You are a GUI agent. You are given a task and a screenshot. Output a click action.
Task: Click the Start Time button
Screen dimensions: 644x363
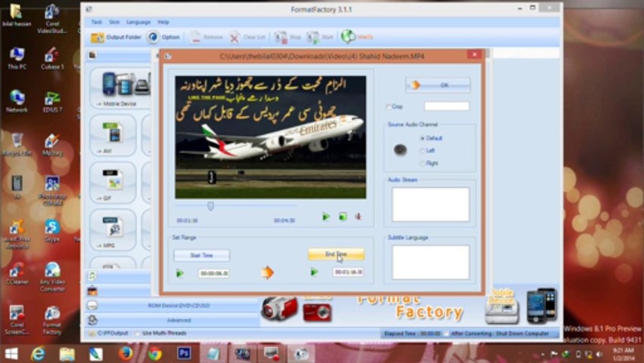click(x=201, y=255)
